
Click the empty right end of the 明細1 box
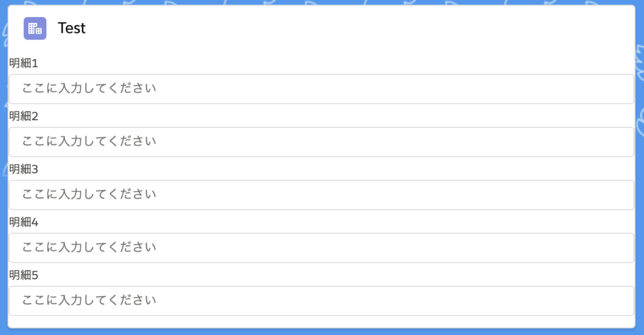point(575,89)
